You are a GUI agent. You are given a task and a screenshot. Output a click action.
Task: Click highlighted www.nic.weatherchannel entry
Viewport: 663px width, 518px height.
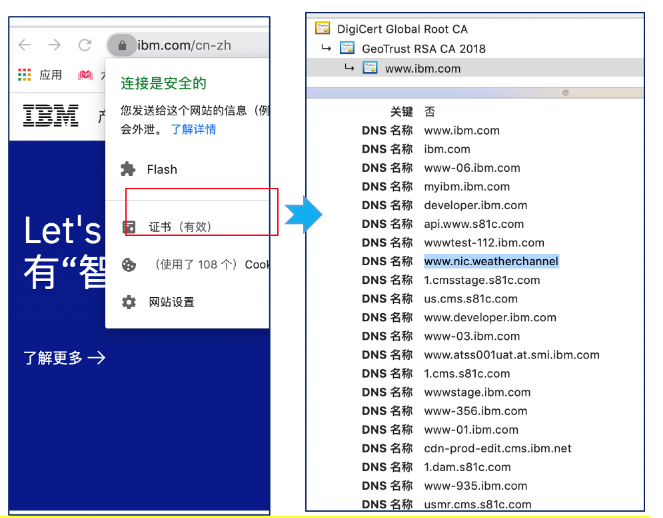tap(491, 261)
